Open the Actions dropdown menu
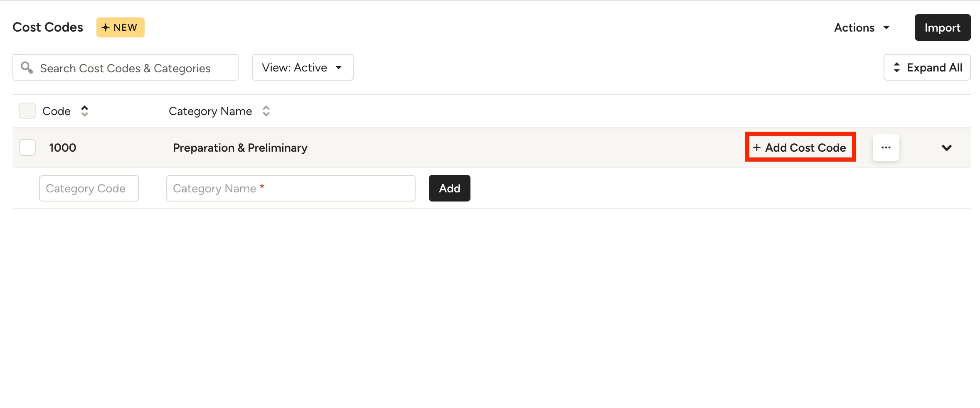This screenshot has height=408, width=980. tap(862, 27)
